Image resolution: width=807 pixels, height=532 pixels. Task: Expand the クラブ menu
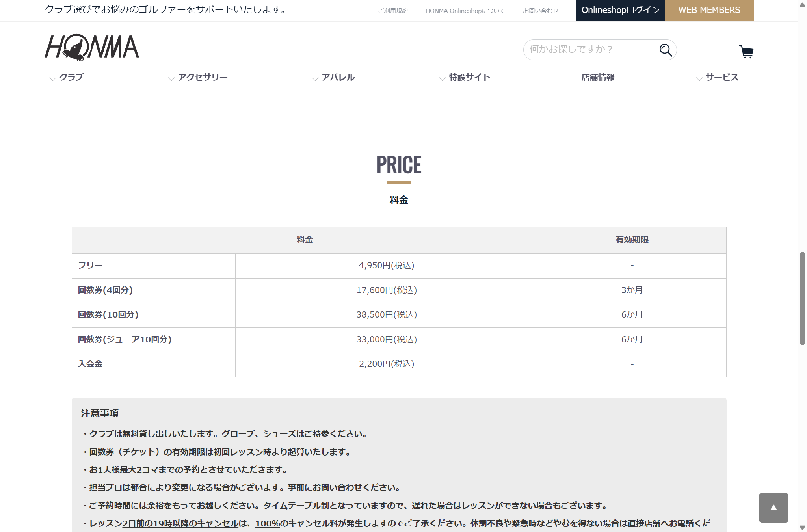[x=67, y=77]
